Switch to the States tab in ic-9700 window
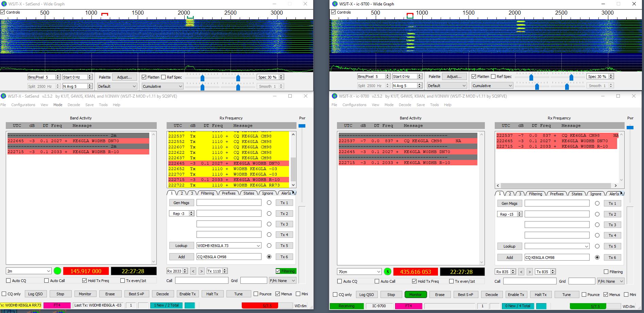 point(576,194)
